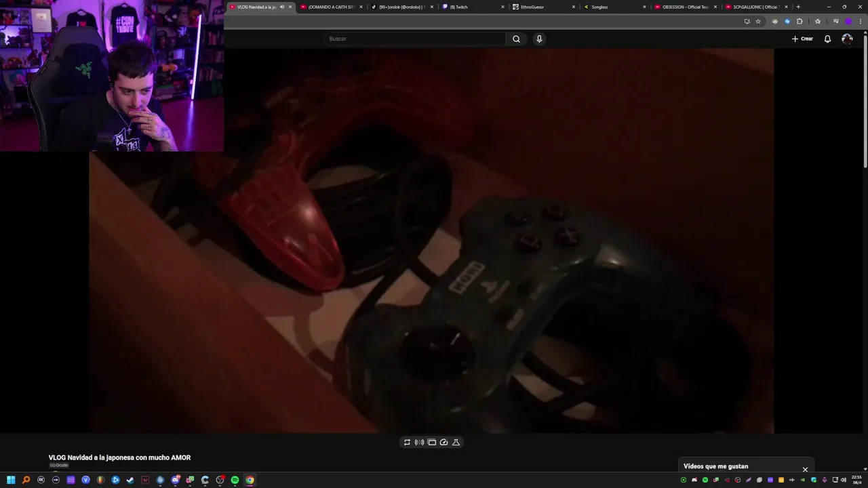The image size is (868, 488).
Task: Open the YouTube account avatar menu
Action: pos(847,39)
